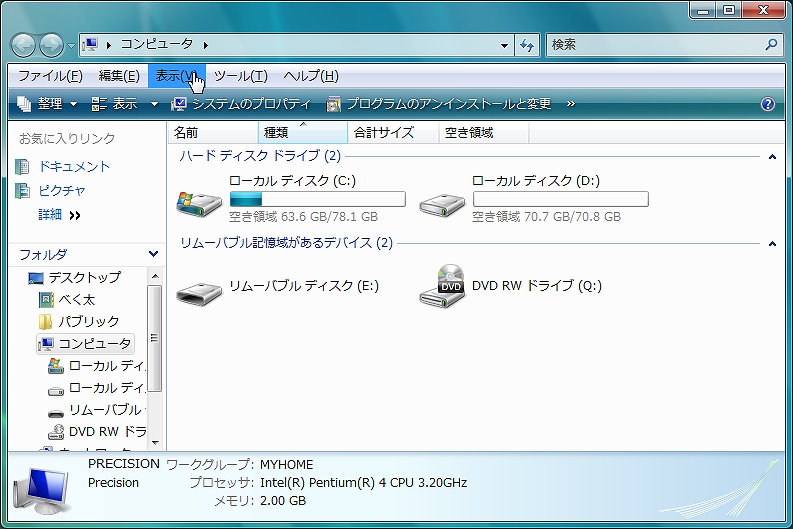Open システムのプロパティ from the toolbar
The image size is (793, 529).
tap(241, 104)
